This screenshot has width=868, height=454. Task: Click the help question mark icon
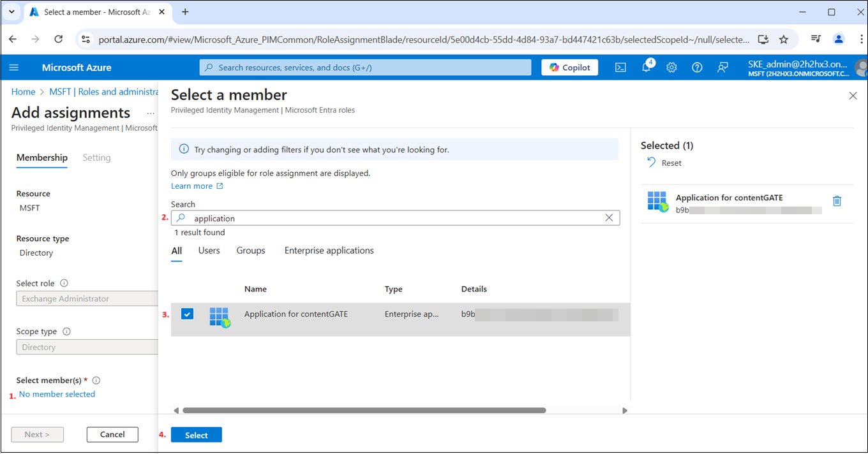tap(697, 68)
